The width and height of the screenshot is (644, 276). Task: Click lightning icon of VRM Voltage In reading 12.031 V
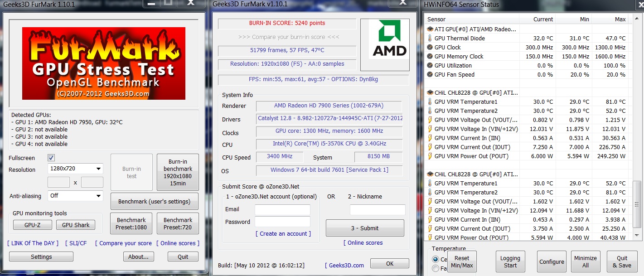430,129
